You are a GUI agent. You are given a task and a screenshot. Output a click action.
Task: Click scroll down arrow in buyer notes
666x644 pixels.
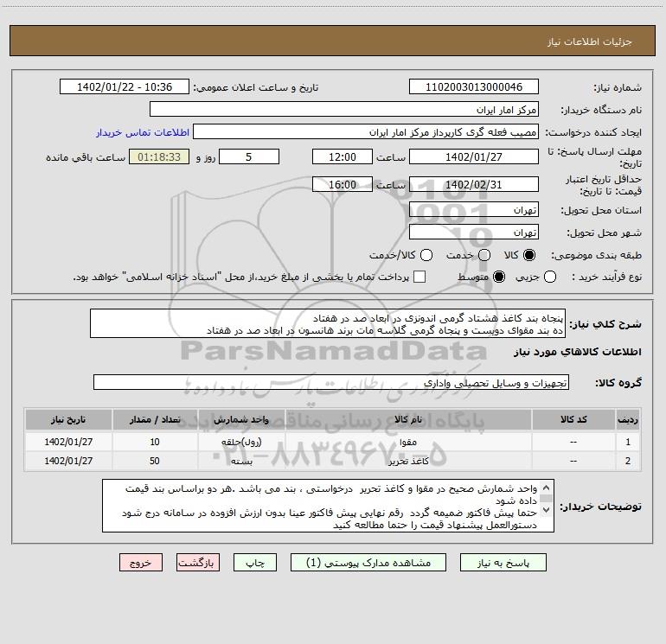click(547, 509)
